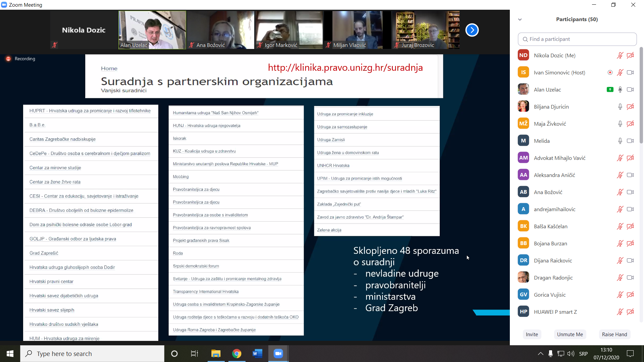Click andrejamihailovic camera icon
Image resolution: width=644 pixels, height=362 pixels.
click(x=630, y=209)
